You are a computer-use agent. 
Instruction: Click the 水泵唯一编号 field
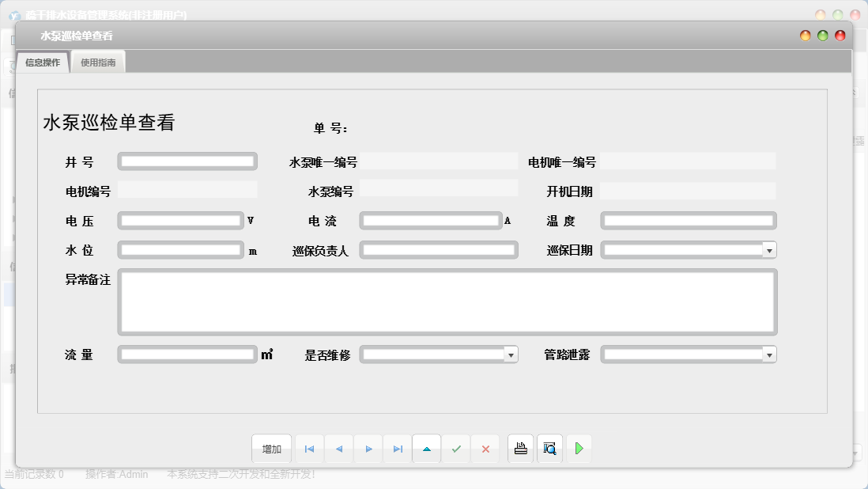pyautogui.click(x=439, y=161)
